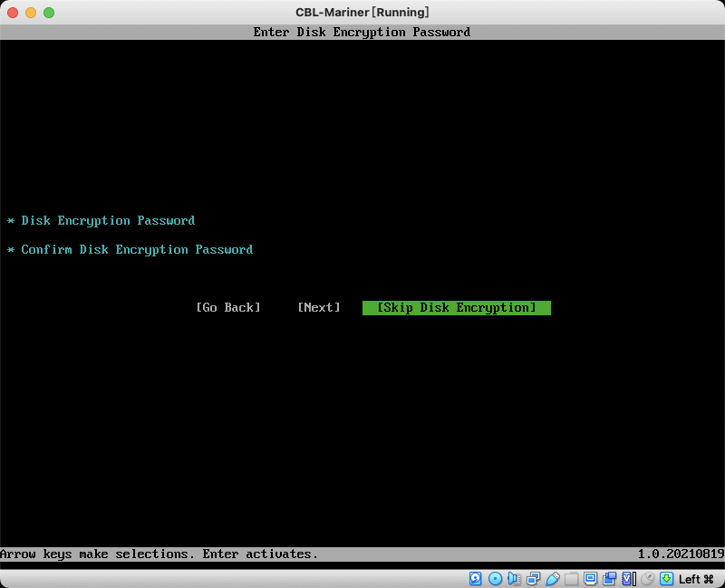Activate the [Next] button
Screen dimensions: 725x588
[x=319, y=307]
